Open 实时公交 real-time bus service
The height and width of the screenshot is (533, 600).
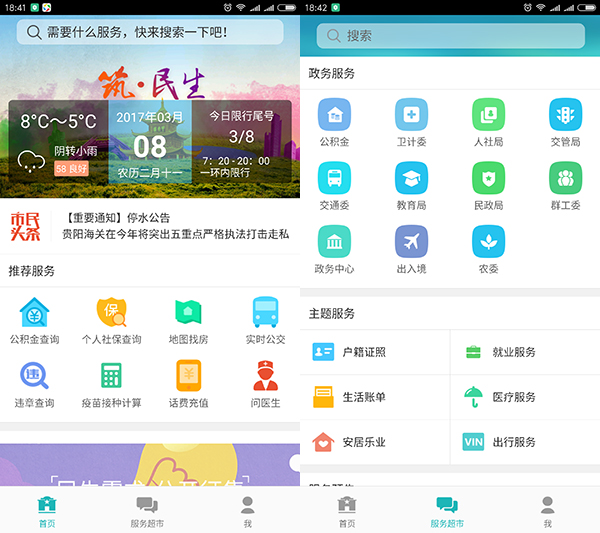coord(265,321)
